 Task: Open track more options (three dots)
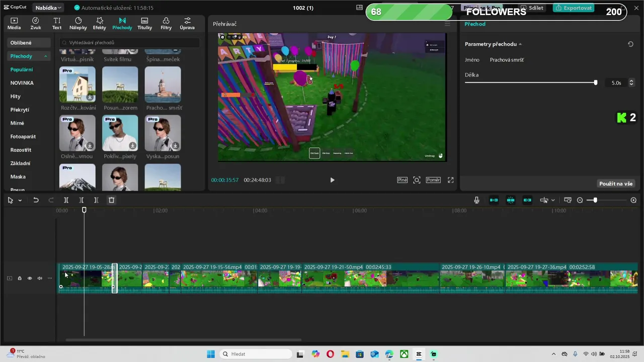[49, 278]
